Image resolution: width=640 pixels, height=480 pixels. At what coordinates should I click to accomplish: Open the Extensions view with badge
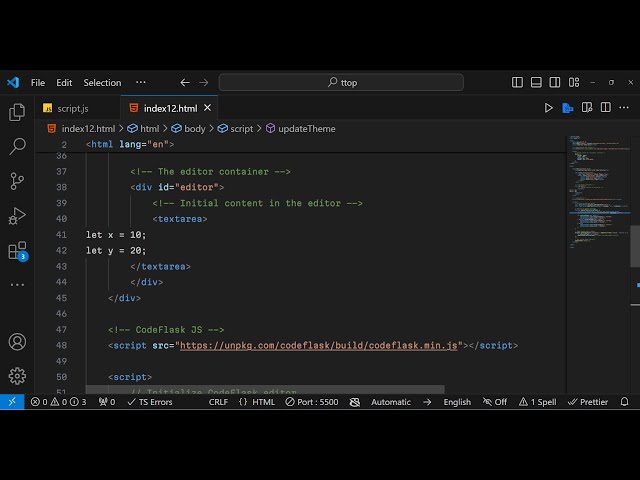click(17, 250)
